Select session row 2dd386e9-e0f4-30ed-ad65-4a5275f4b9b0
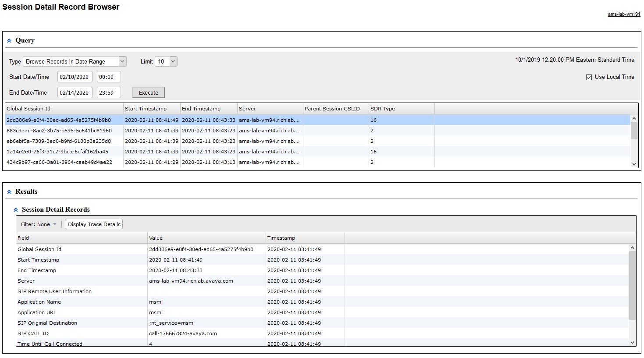 point(318,120)
